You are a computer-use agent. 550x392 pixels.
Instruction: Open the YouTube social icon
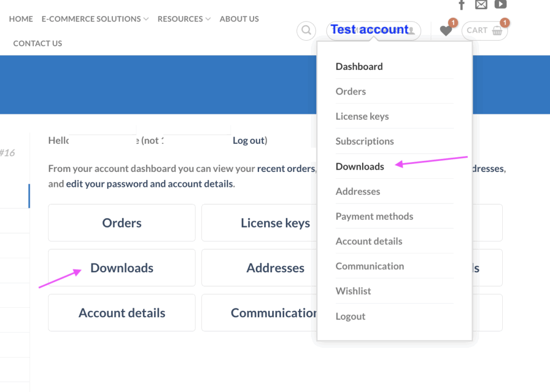tap(501, 5)
